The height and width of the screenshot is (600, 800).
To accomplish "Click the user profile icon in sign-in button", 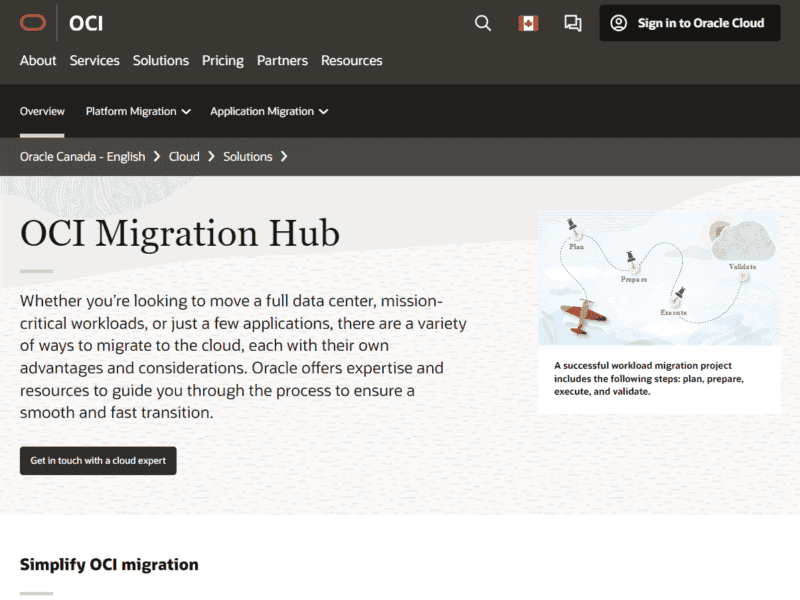I will (619, 23).
